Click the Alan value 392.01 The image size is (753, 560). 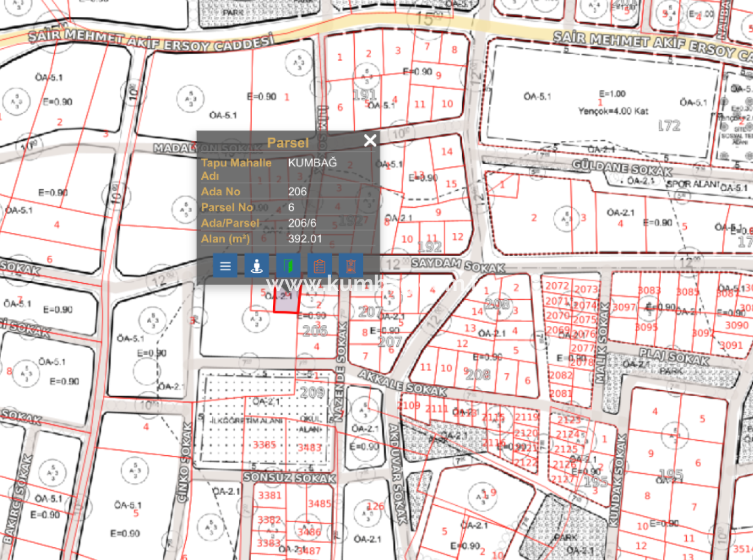tap(305, 239)
